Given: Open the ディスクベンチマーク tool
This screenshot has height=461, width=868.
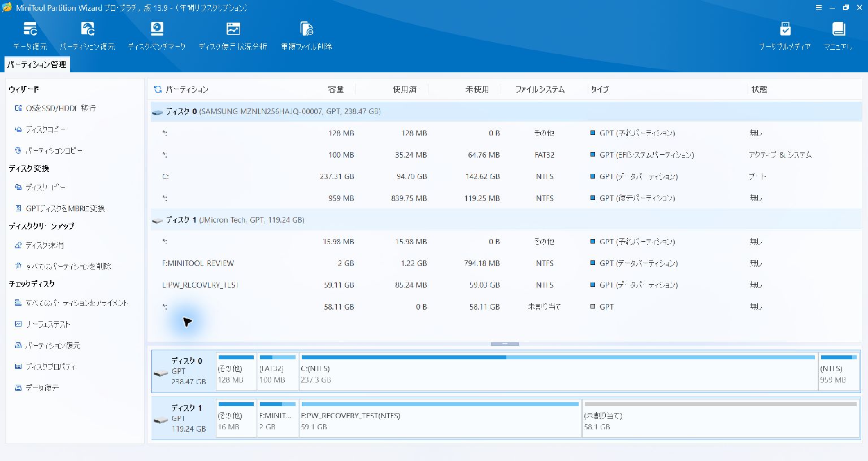Looking at the screenshot, I should coord(157,36).
